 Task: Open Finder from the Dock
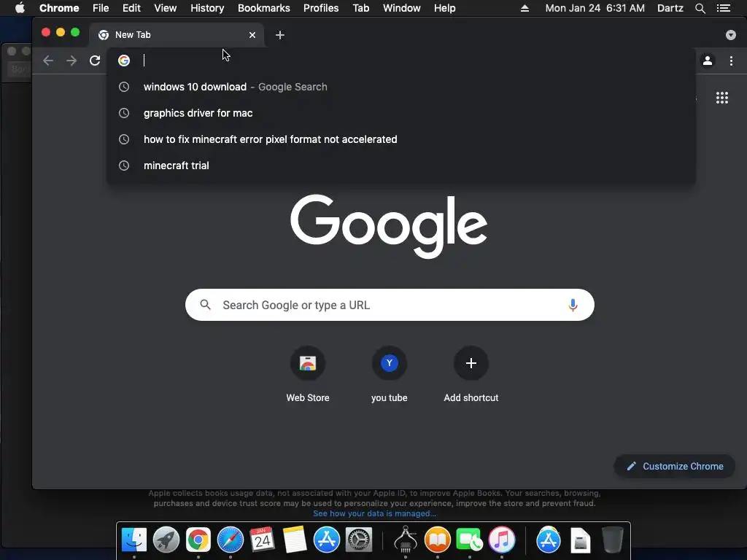pos(134,540)
